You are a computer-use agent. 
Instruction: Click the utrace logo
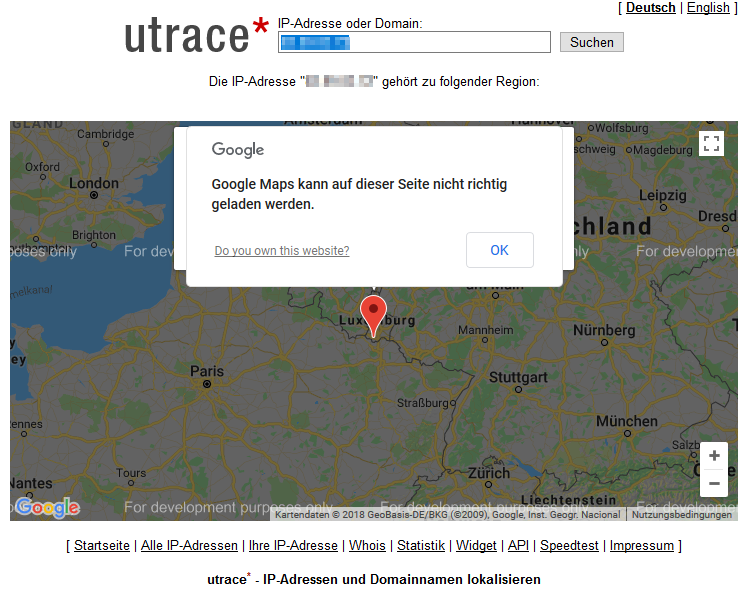[196, 35]
